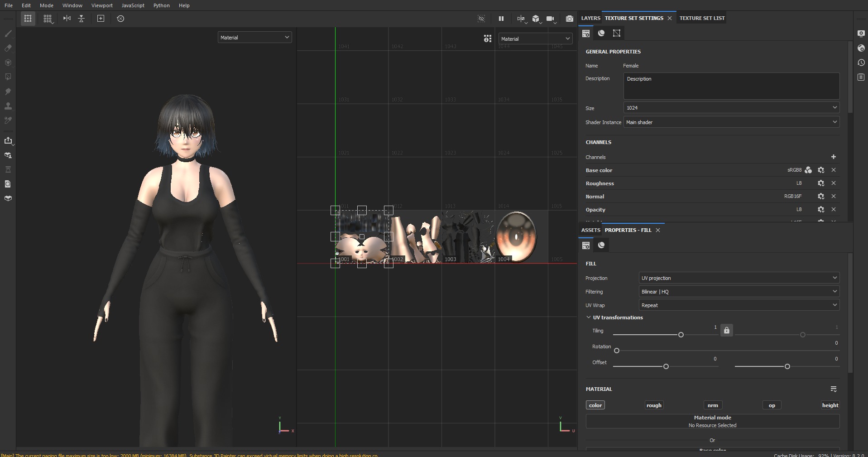
Task: Click the material sphere icon under Texture Set Settings
Action: 601,33
